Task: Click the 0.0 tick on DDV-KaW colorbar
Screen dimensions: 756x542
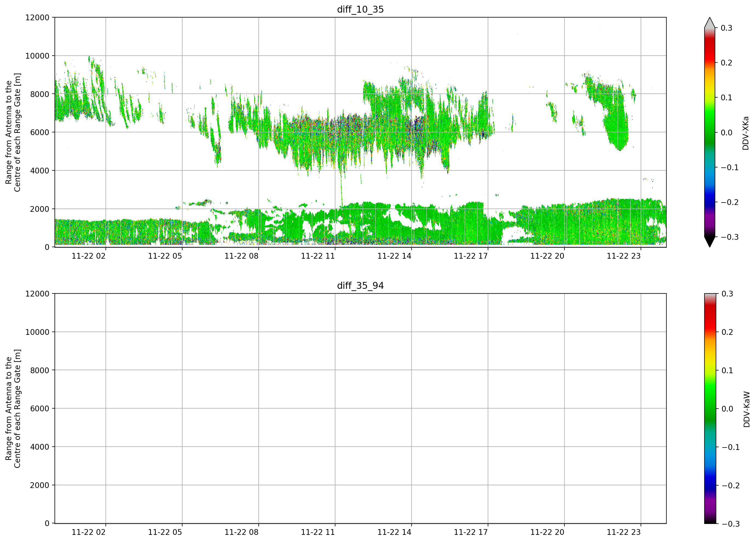Action: [x=727, y=409]
